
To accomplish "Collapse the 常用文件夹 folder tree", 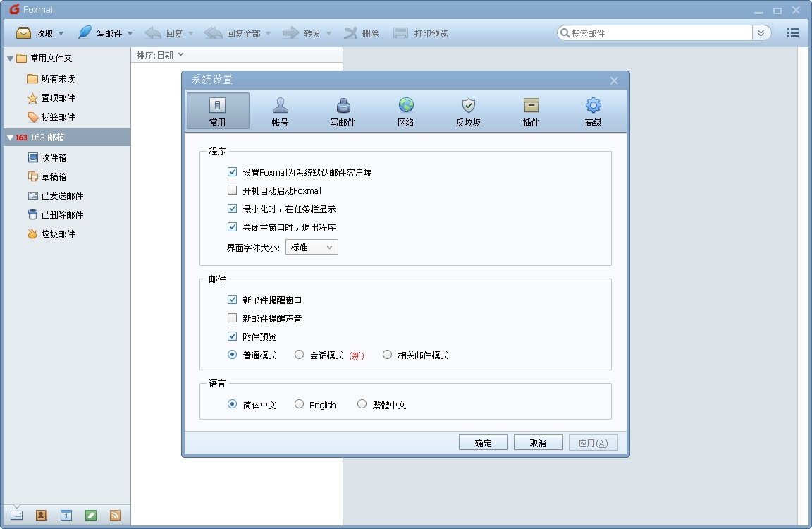I will [10, 59].
